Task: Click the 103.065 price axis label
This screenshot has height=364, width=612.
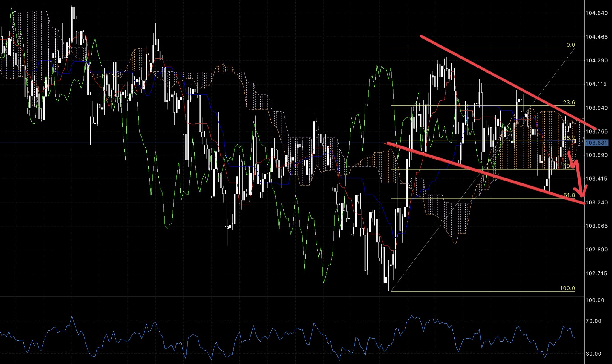Action: click(x=596, y=226)
